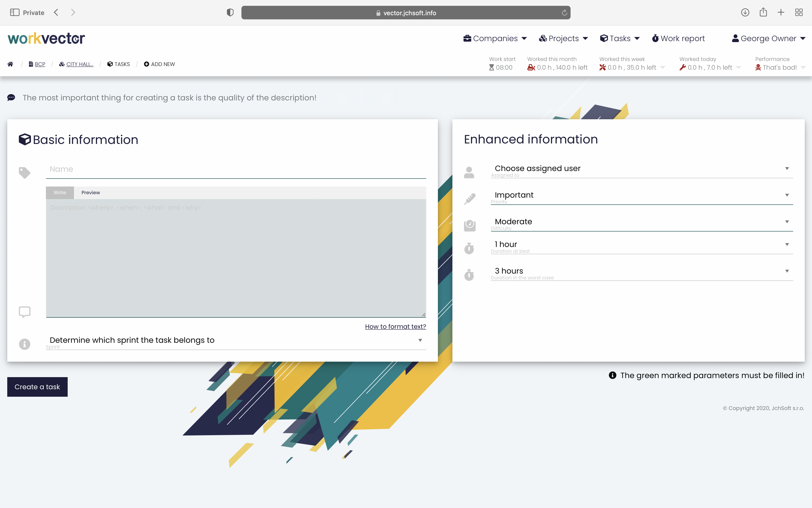This screenshot has width=812, height=508.
Task: Reload page with refresh icon
Action: click(564, 13)
